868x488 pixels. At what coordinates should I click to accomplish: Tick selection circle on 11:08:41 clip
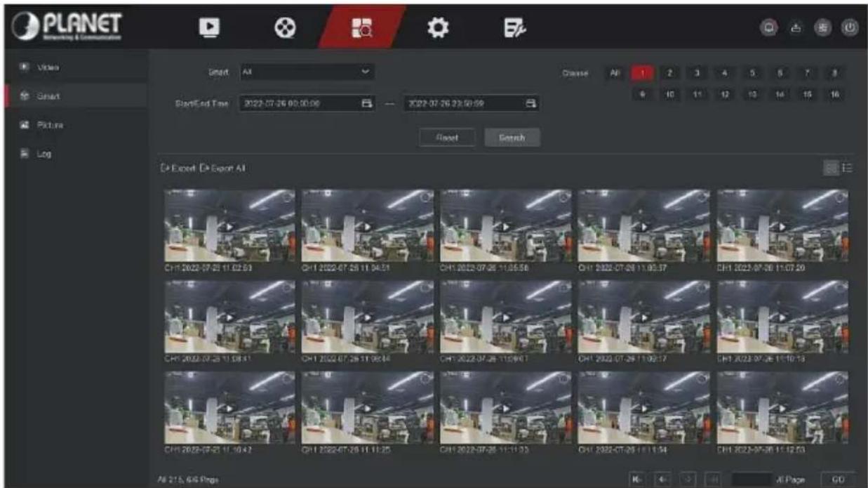click(286, 289)
